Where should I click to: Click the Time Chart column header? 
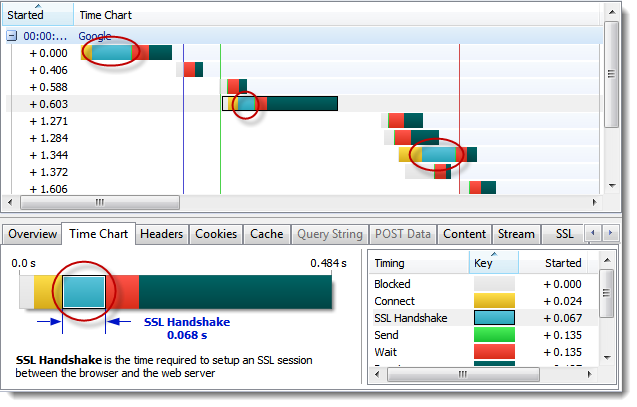(x=337, y=14)
